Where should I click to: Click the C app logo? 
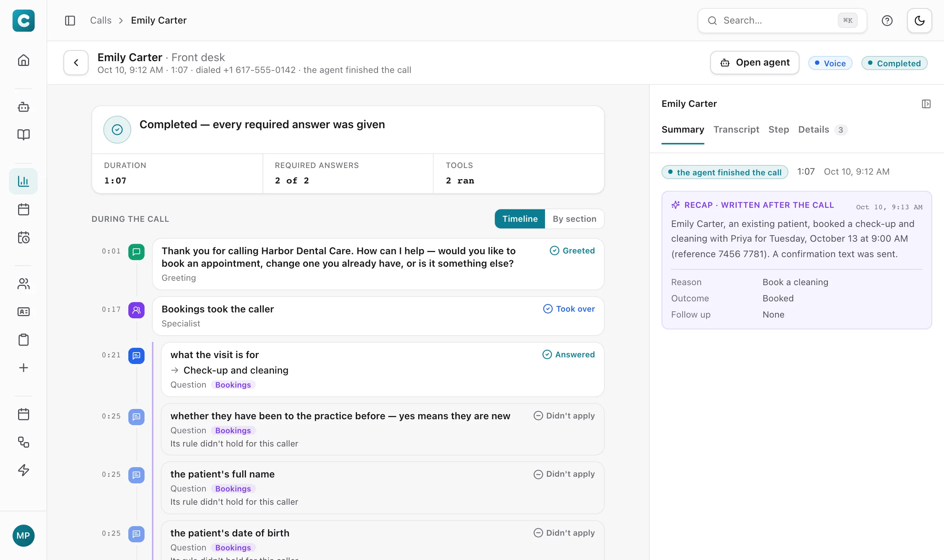(23, 20)
